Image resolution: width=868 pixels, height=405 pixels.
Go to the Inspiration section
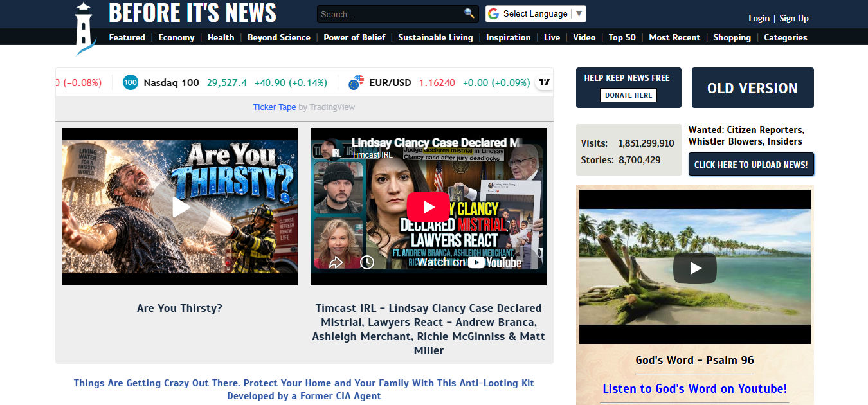point(509,37)
